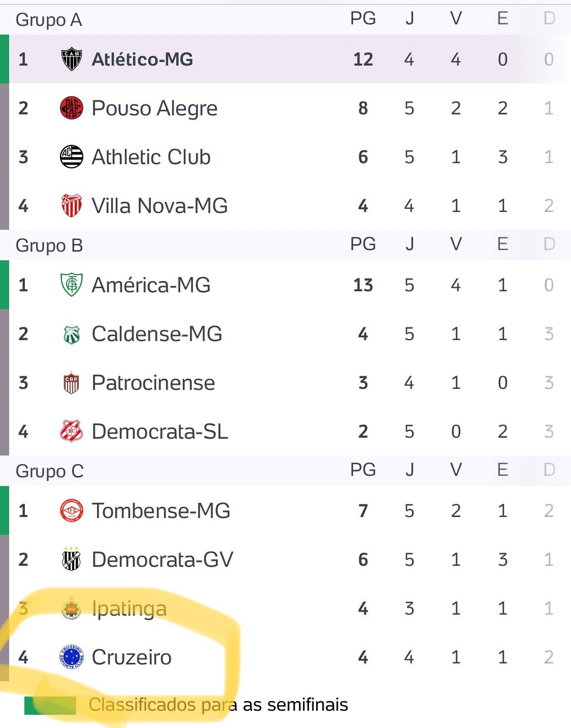The width and height of the screenshot is (571, 728).
Task: Open the Tombense-MG team page link
Action: tap(161, 511)
